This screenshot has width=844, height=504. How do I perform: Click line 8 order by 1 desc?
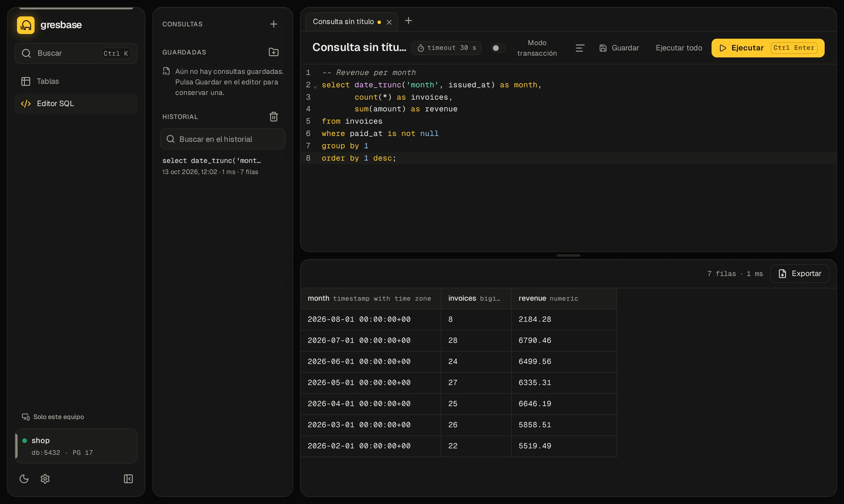pos(359,158)
